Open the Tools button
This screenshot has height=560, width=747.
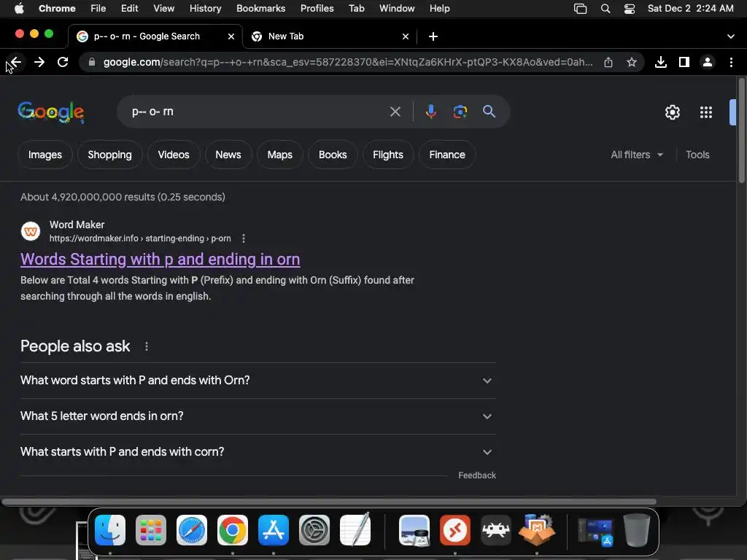point(697,155)
